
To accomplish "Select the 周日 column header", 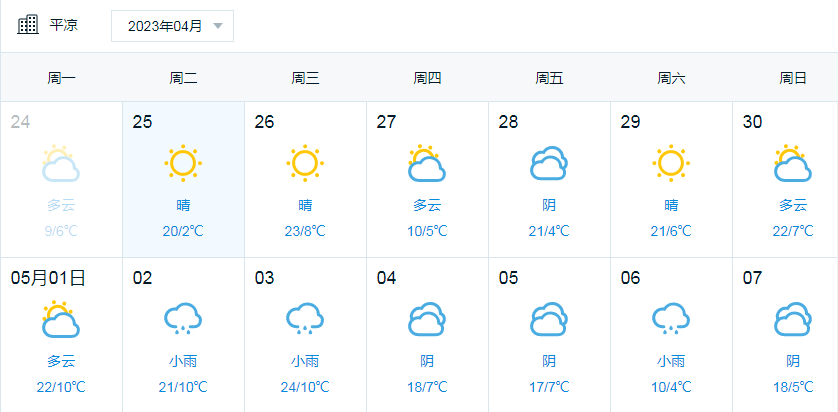I will (x=793, y=79).
